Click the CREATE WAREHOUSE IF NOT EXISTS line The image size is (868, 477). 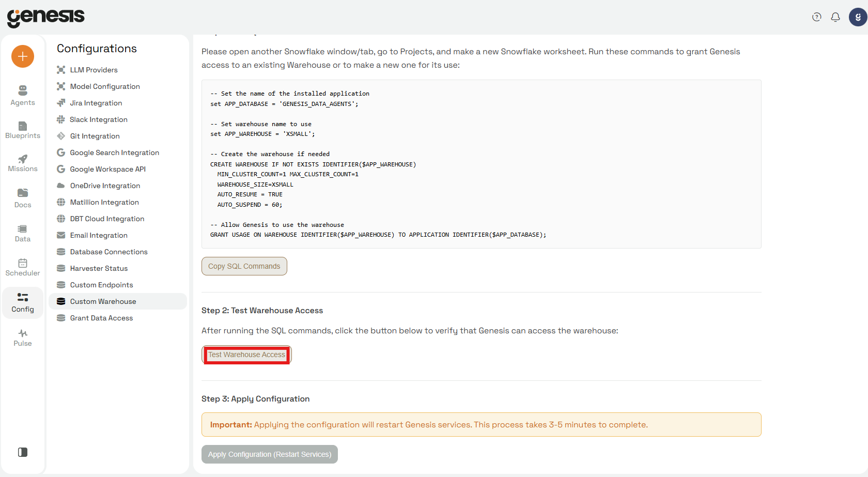(x=313, y=164)
